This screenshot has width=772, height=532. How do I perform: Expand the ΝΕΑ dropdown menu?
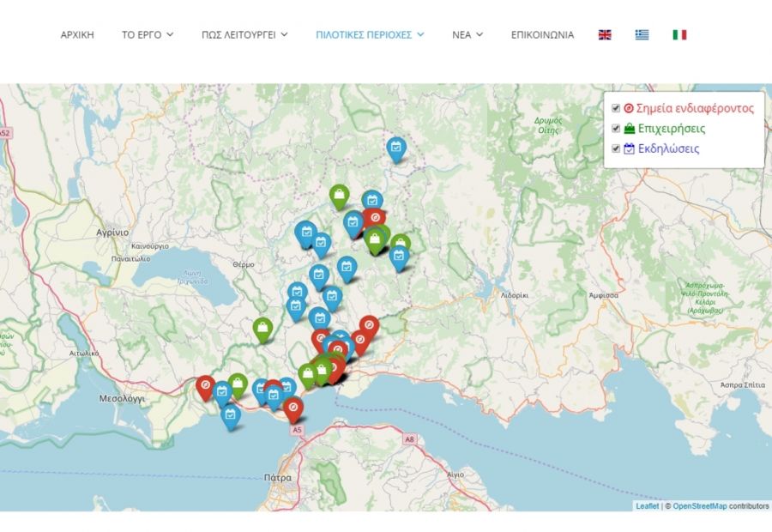pyautogui.click(x=465, y=35)
